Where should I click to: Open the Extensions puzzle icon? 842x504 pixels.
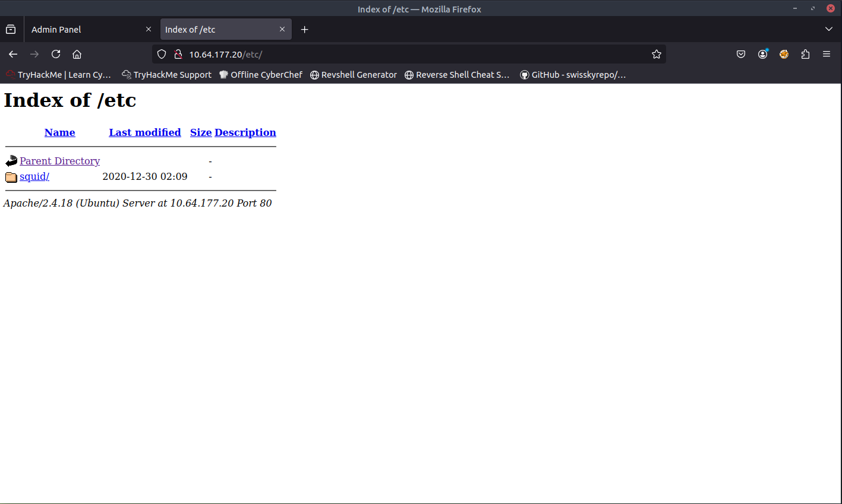coord(805,54)
